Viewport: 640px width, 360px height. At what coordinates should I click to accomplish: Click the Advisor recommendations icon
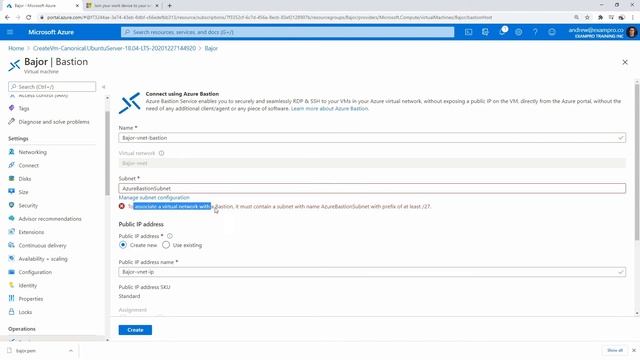(x=11, y=218)
